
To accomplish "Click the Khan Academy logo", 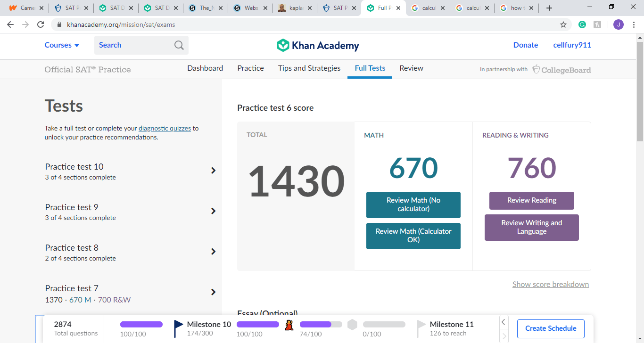I will pos(318,45).
